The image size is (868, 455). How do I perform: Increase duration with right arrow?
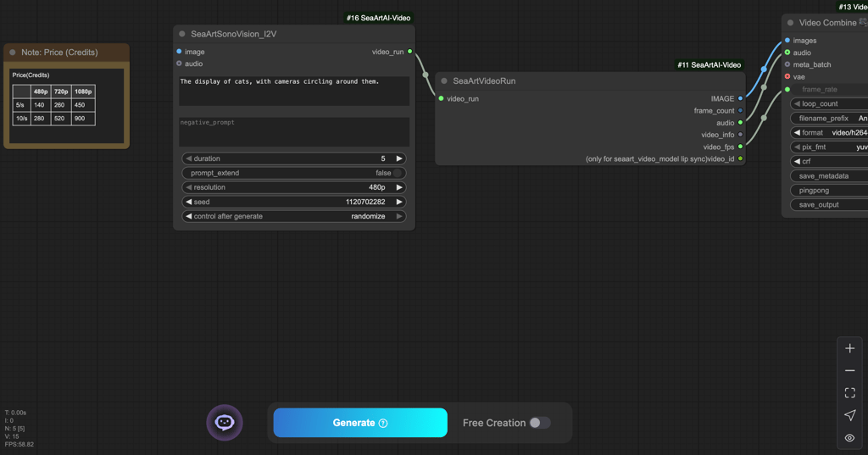pos(399,158)
